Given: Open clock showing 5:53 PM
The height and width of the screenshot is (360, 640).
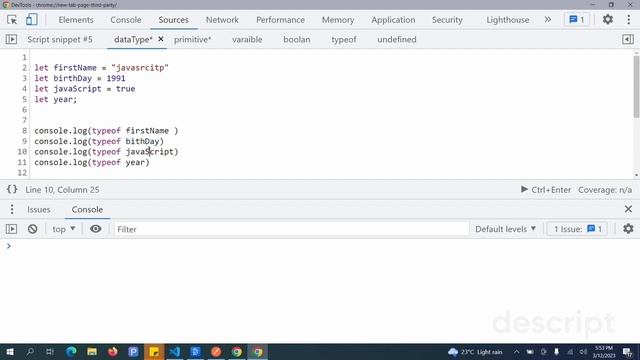Looking at the screenshot, I should (x=604, y=352).
